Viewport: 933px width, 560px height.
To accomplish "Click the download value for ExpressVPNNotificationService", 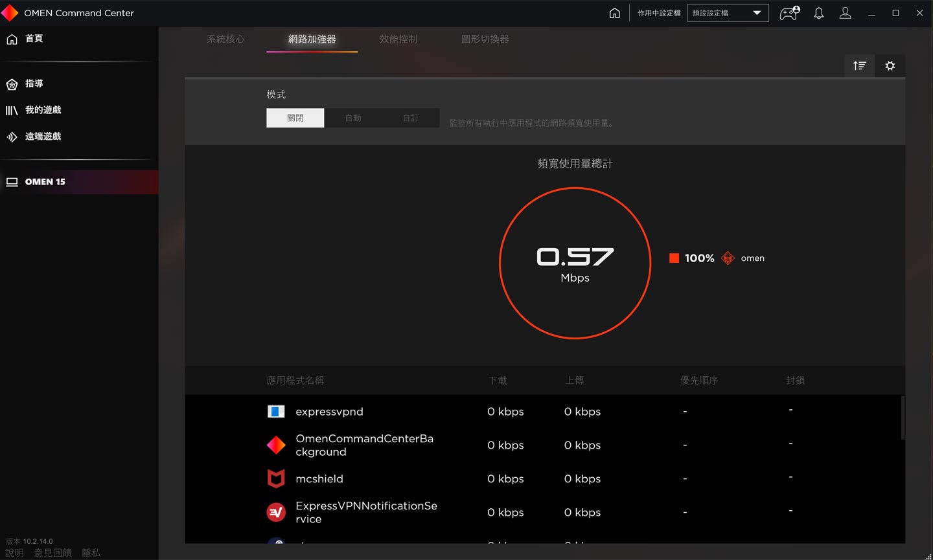I will [505, 513].
